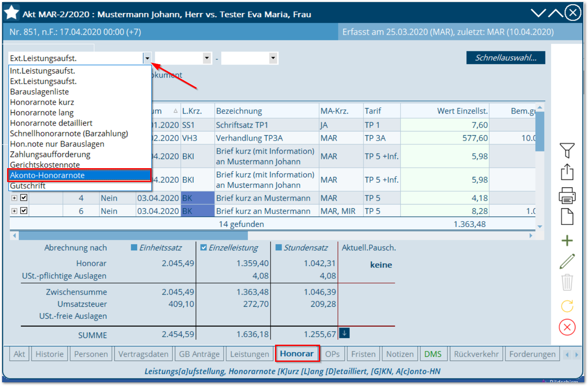Sort by Bezeichnung column header
The height and width of the screenshot is (386, 588).
click(x=267, y=111)
